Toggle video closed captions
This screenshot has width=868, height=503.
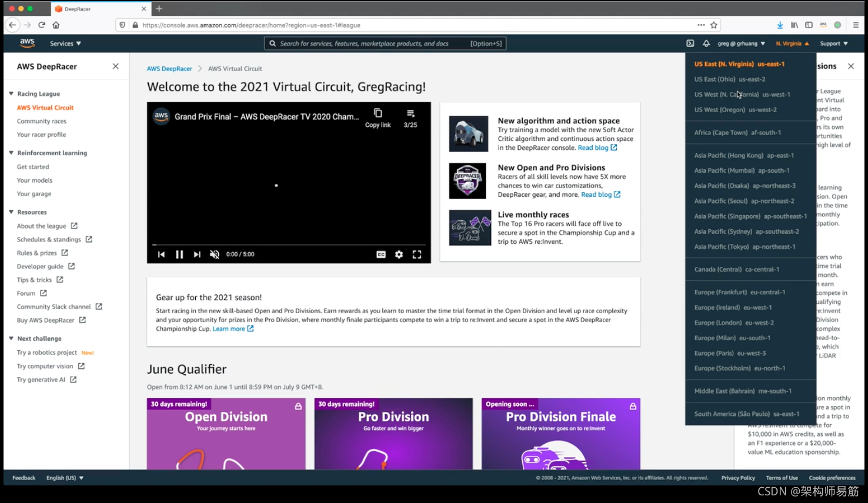click(381, 254)
